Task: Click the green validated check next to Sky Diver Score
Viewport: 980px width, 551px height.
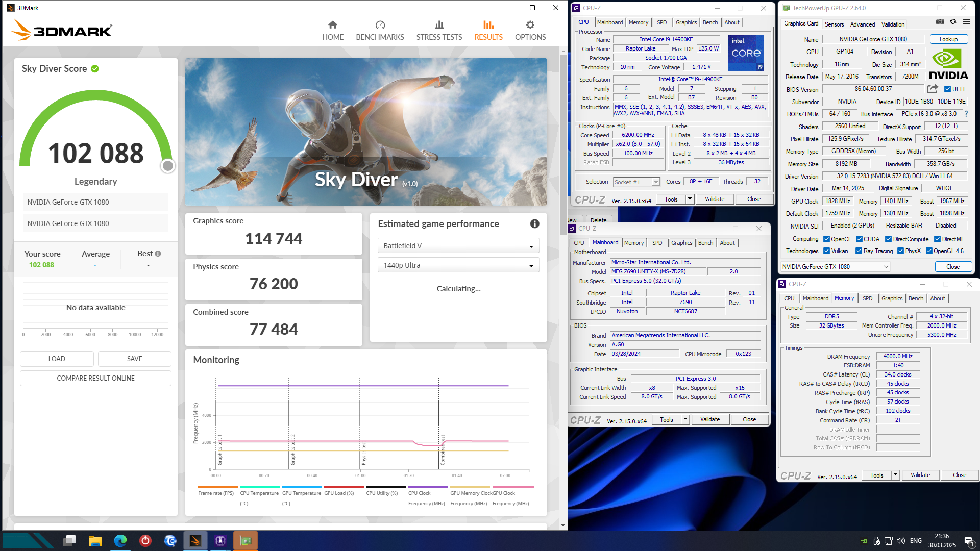Action: pyautogui.click(x=95, y=68)
